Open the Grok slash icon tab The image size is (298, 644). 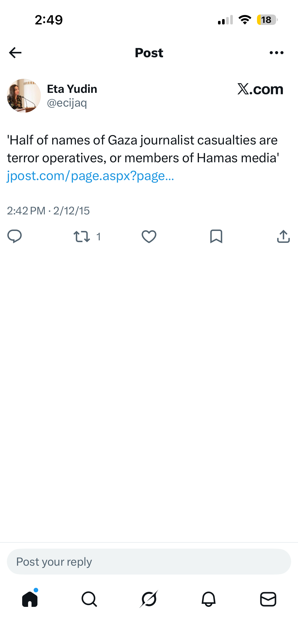pos(149,599)
